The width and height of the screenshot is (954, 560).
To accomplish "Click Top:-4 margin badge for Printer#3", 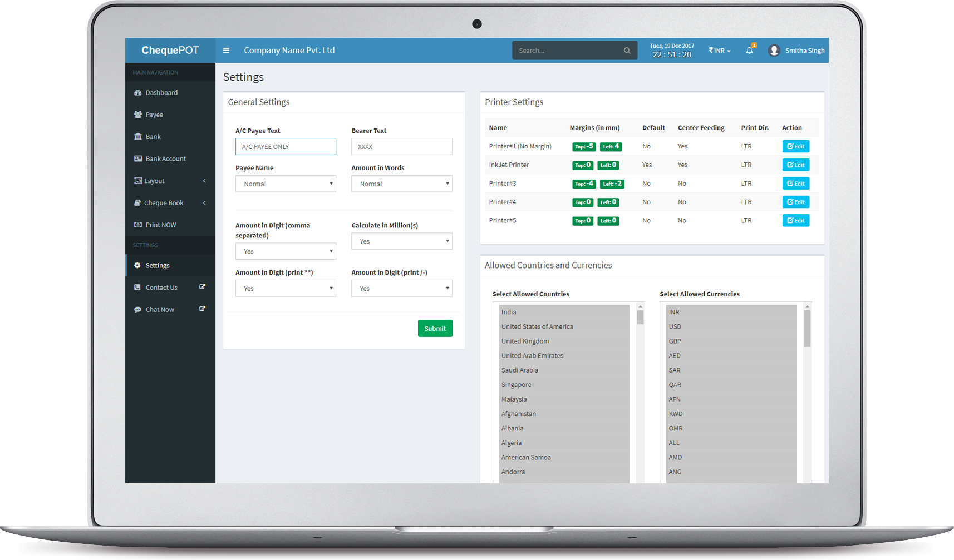I will click(x=584, y=184).
